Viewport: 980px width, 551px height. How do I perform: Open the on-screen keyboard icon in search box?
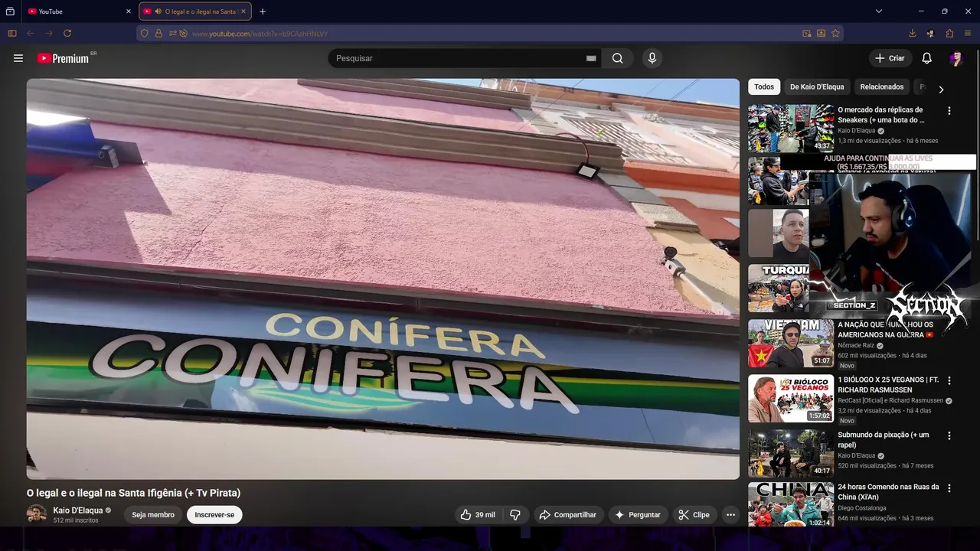pyautogui.click(x=591, y=58)
